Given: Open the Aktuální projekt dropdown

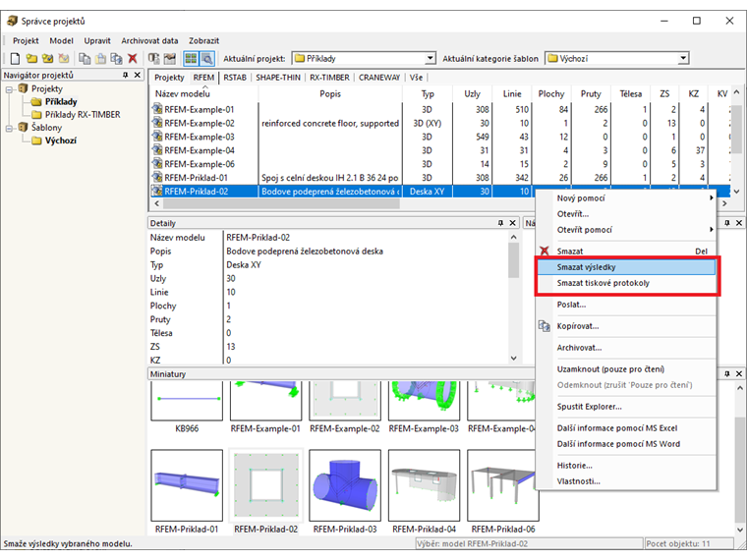Looking at the screenshot, I should 430,58.
